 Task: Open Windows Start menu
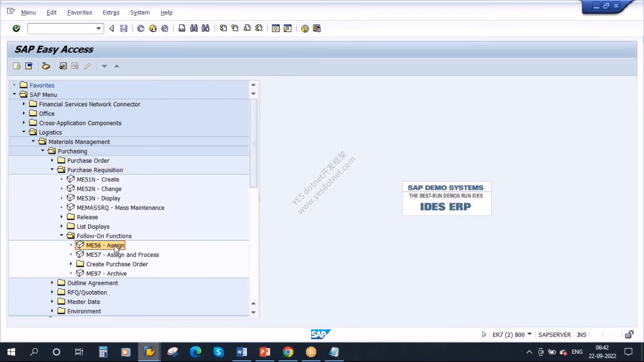(x=11, y=352)
